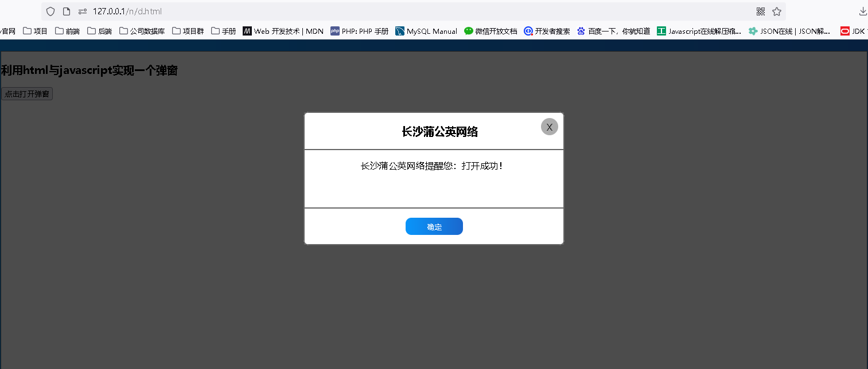868x369 pixels.
Task: Open the Javascript在线解压缩 bookmark
Action: pyautogui.click(x=699, y=31)
